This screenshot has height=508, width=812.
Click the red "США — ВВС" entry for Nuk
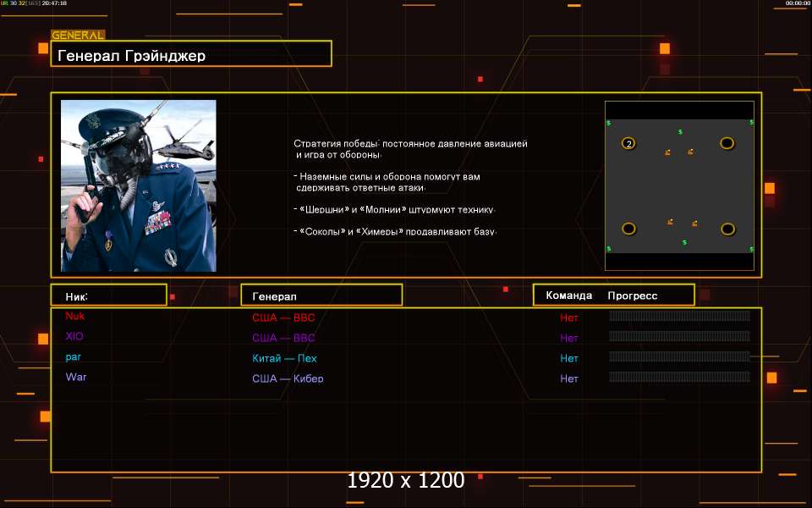click(283, 317)
